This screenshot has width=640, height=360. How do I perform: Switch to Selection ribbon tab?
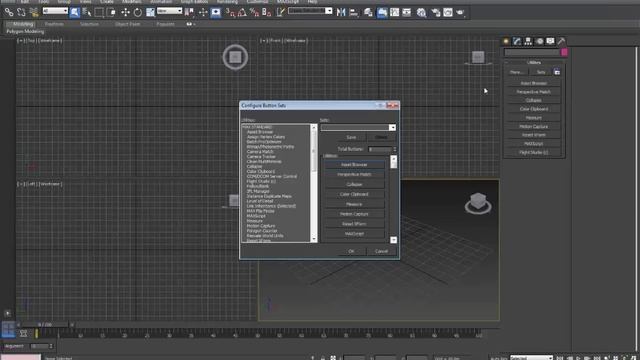coord(89,24)
